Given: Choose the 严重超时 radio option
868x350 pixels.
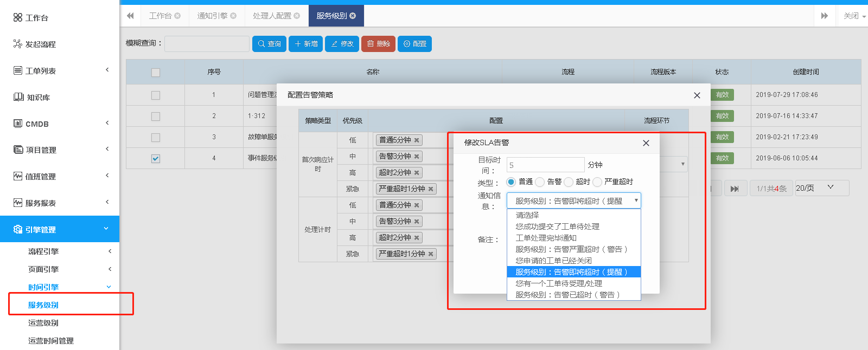Looking at the screenshot, I should (x=597, y=182).
